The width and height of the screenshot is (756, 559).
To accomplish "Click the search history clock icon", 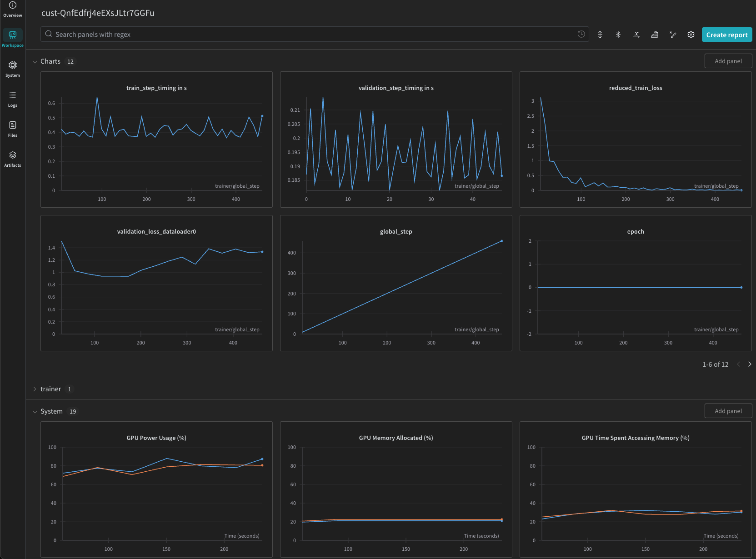I will tap(581, 35).
